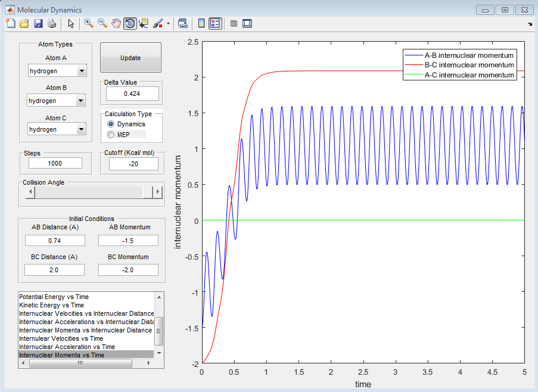
Task: Toggle the Insert Legend toolbar icon
Action: pyautogui.click(x=215, y=23)
